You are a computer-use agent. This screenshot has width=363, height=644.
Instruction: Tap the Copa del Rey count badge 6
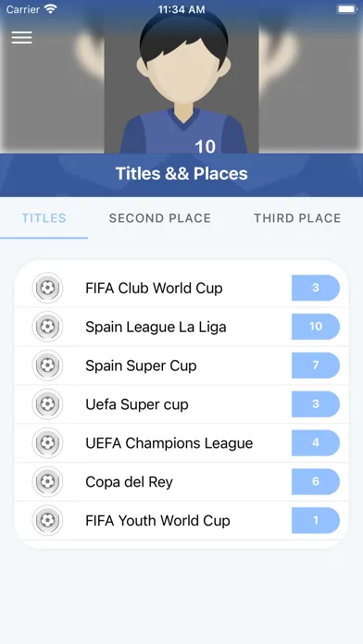[x=316, y=481]
